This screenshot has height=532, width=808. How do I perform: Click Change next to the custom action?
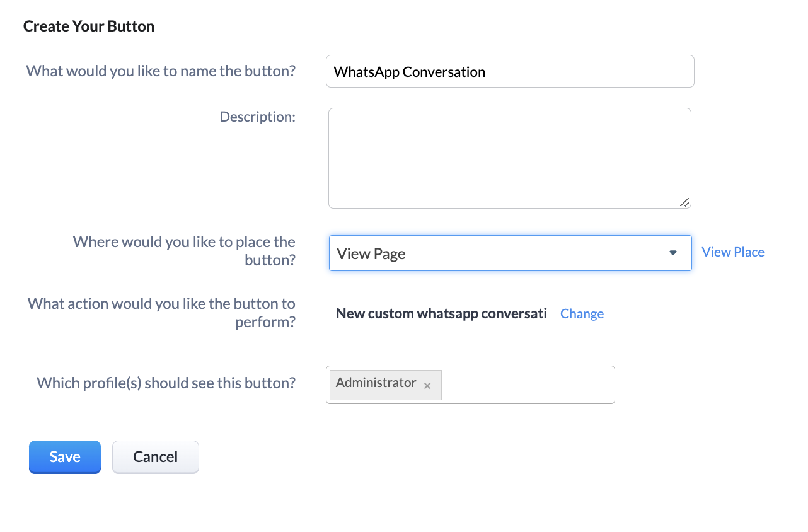[x=582, y=314]
